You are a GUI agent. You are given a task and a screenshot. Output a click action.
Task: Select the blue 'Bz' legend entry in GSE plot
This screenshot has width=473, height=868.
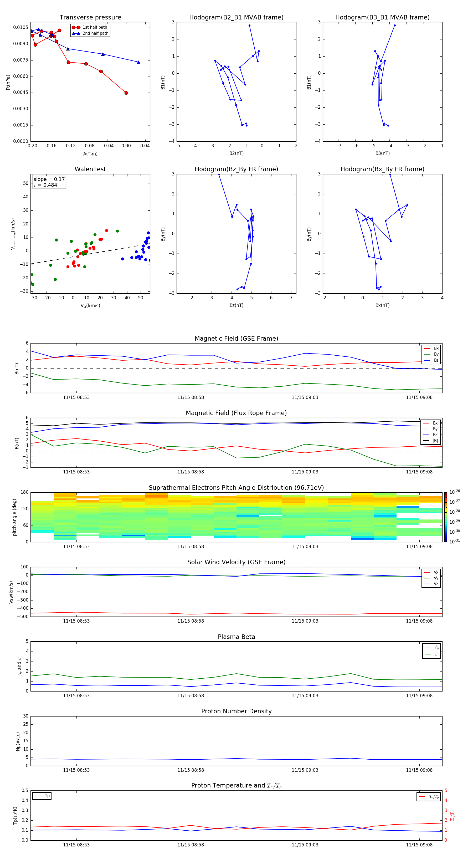[x=431, y=360]
